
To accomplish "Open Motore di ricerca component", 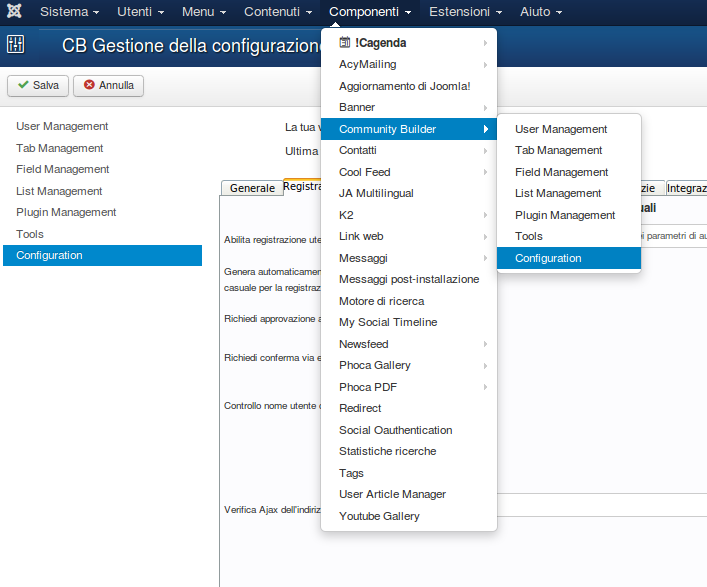I will (x=409, y=301).
